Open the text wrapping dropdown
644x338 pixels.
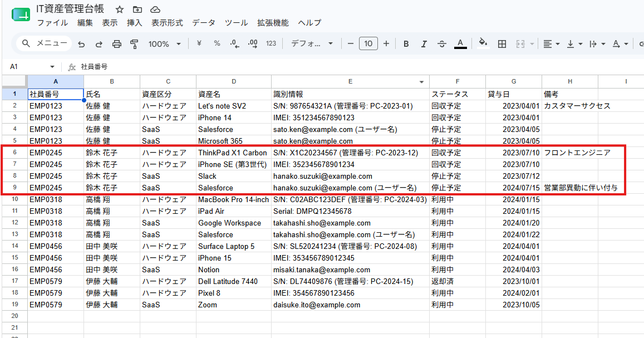[597, 43]
